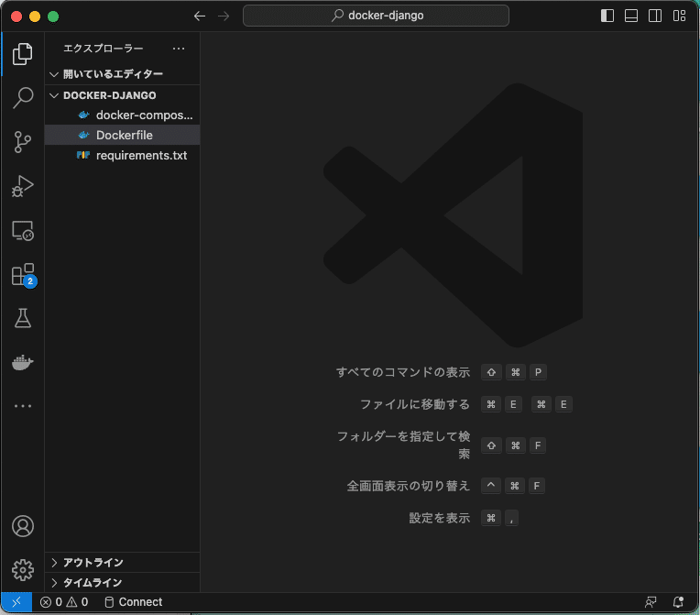Open the Source Control view
Screen dimensions: 700x615
[x=22, y=142]
